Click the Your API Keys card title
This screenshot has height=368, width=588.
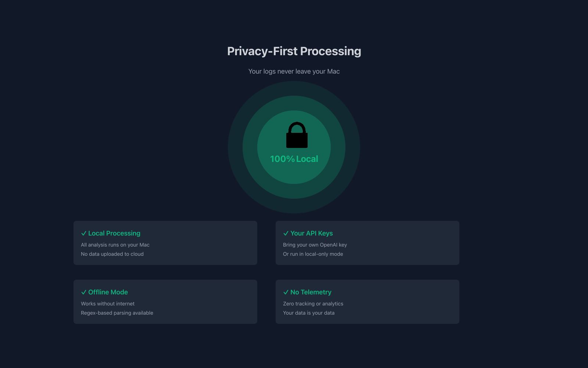pos(312,233)
